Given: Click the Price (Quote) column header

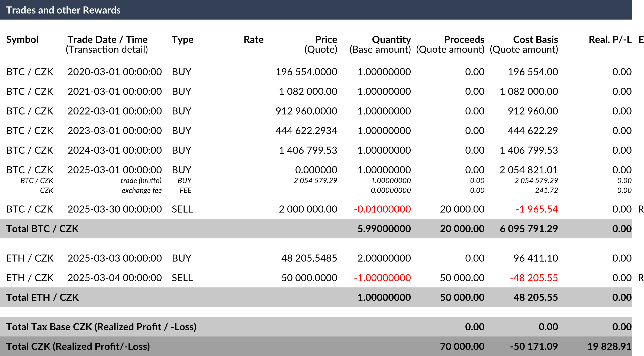Looking at the screenshot, I should tap(321, 44).
